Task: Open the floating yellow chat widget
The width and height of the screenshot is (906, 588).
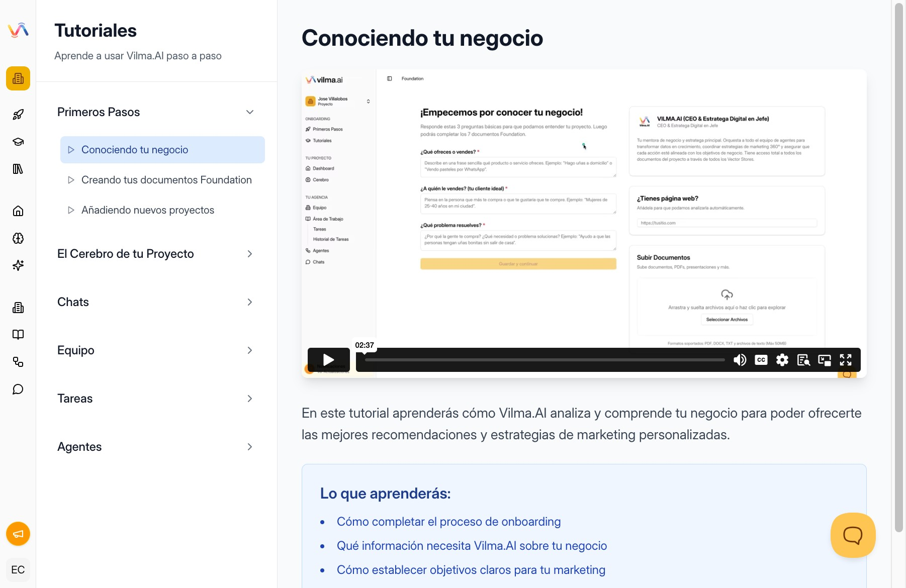Action: [853, 535]
